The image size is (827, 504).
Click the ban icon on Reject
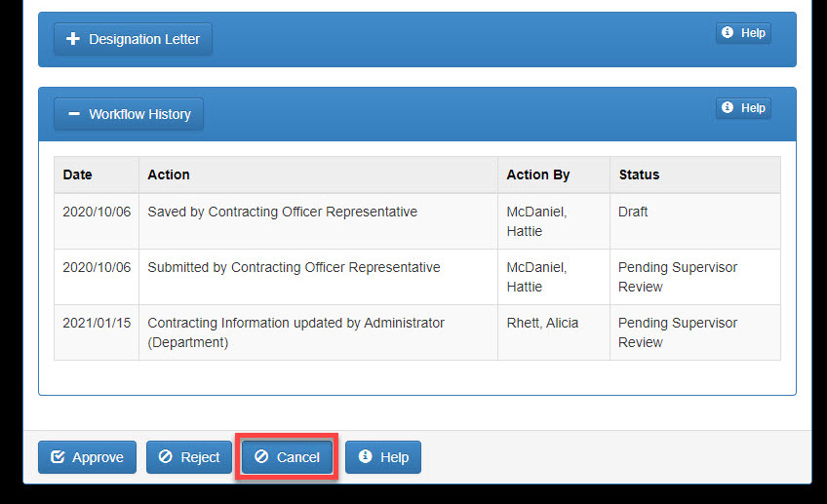[166, 457]
